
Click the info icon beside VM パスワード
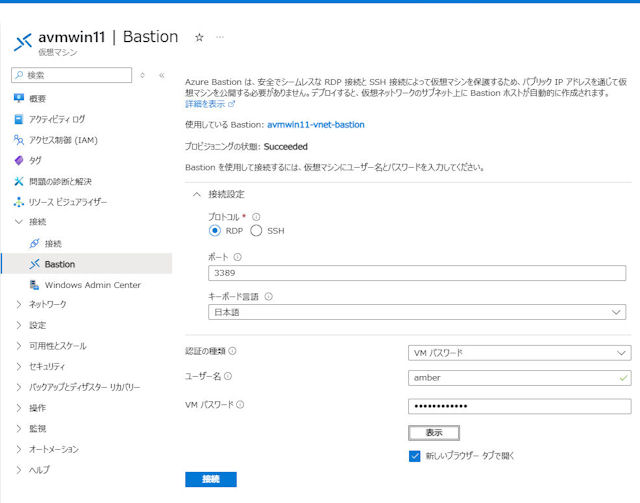click(240, 405)
